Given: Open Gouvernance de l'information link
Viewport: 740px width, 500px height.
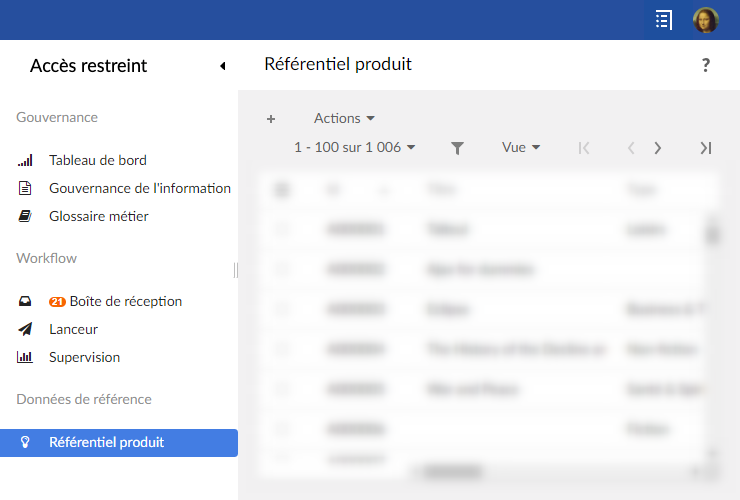Looking at the screenshot, I should 139,188.
